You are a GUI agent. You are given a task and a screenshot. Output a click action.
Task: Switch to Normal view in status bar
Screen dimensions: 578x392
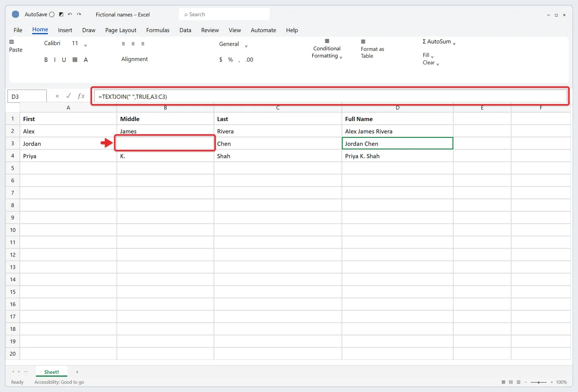[x=503, y=382]
